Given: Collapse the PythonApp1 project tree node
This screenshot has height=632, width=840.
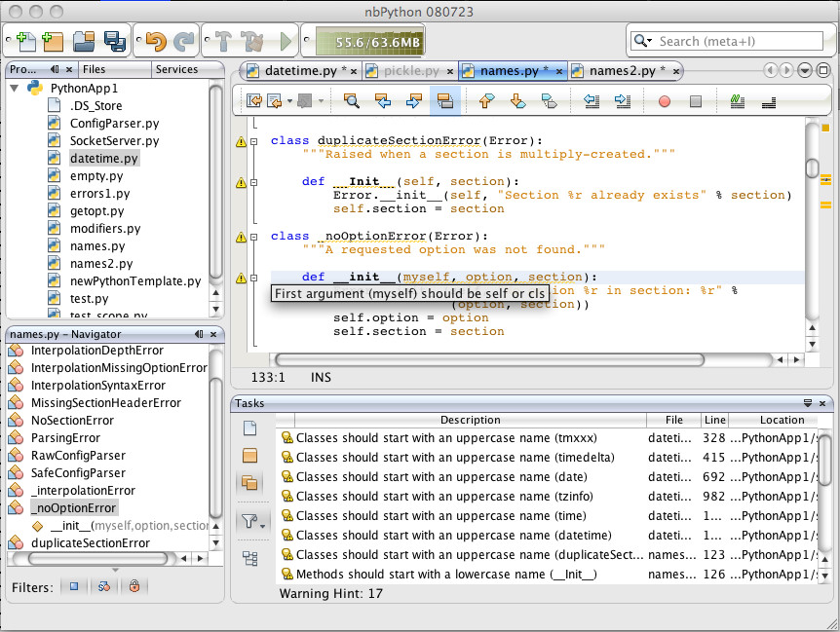Looking at the screenshot, I should [16, 89].
